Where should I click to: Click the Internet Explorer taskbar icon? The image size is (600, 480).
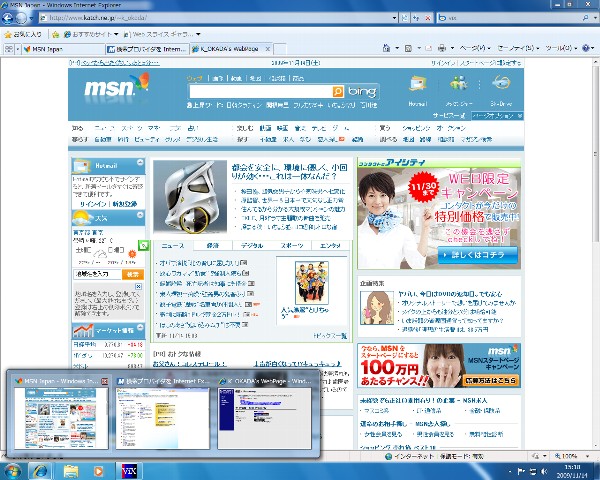pos(40,471)
